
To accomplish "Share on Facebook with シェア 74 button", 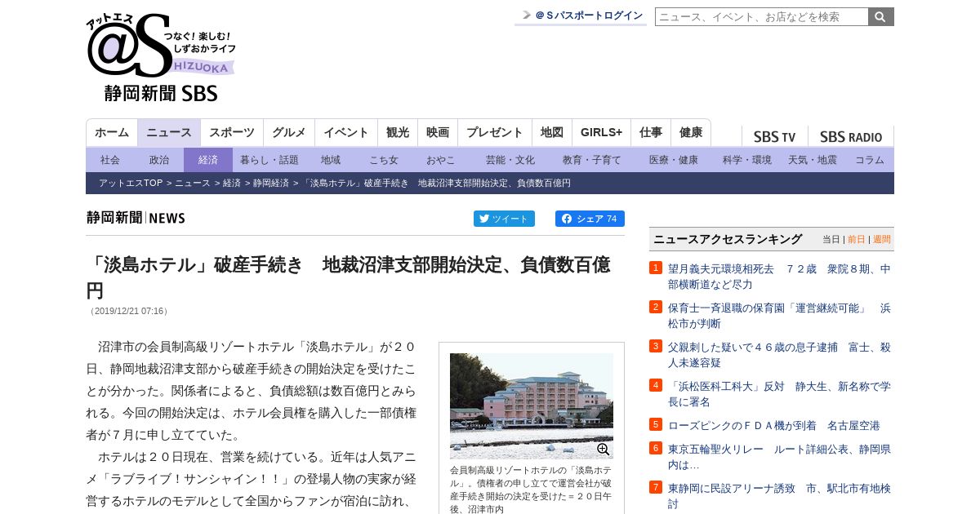I will click(x=590, y=219).
